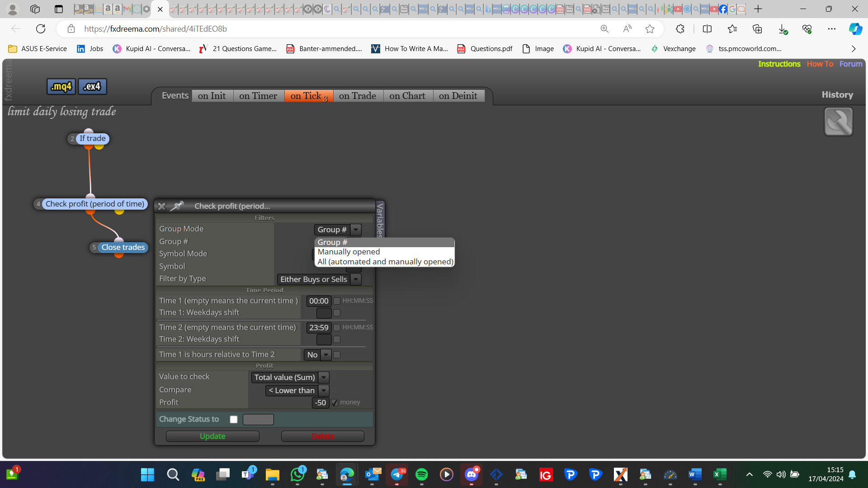Toggle checkbox beside Time 2 23:59 field
This screenshot has width=868, height=488.
pyautogui.click(x=337, y=328)
